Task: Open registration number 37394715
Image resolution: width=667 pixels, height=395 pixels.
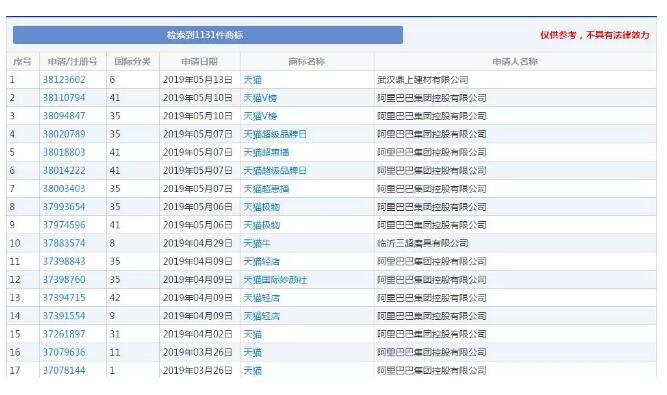Action: [x=64, y=298]
